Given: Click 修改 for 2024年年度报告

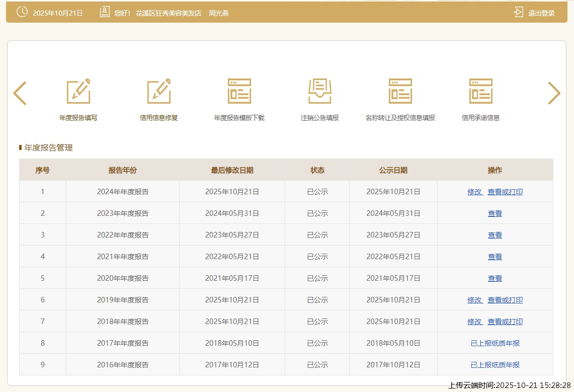Looking at the screenshot, I should point(474,192).
